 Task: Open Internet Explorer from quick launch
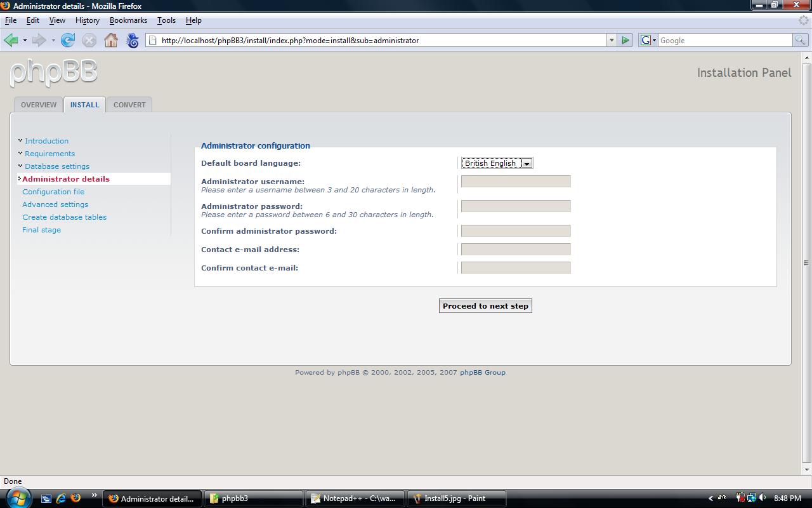(62, 498)
